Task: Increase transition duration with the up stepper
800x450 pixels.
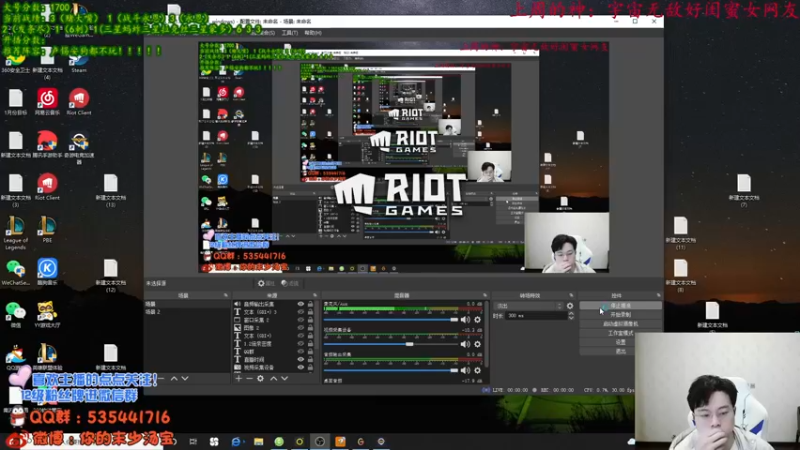Action: [571, 314]
